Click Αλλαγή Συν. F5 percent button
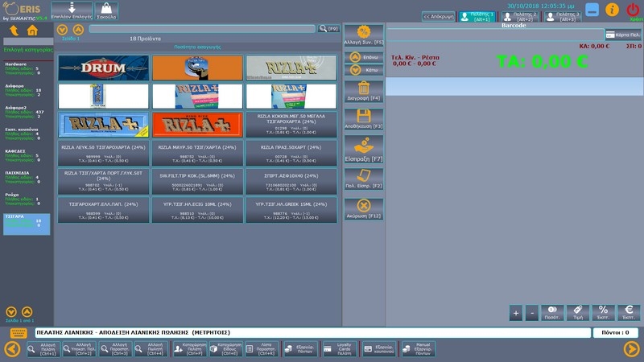Viewport: 644px width, 362px height. 364,35
